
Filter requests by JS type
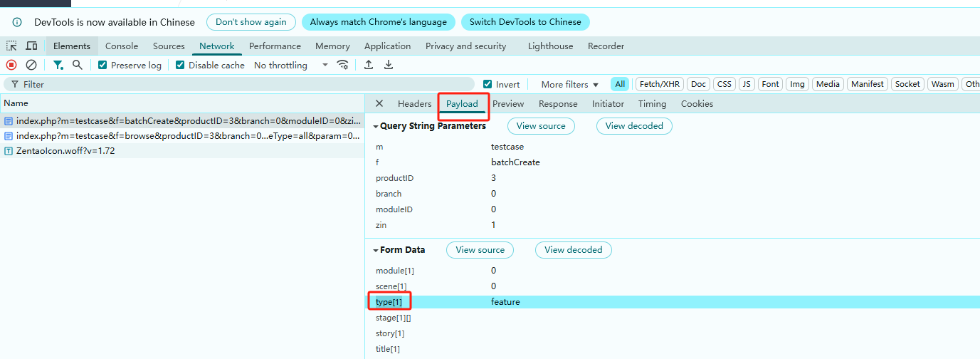(747, 84)
